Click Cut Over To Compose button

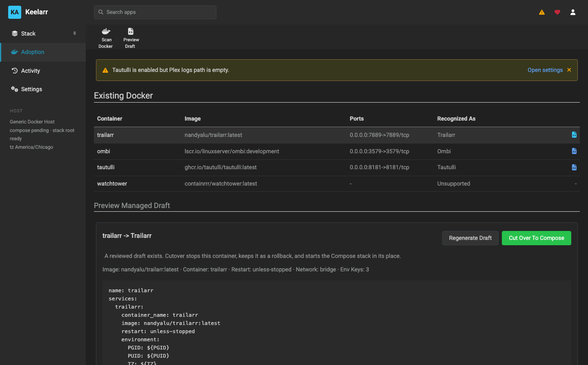click(537, 238)
